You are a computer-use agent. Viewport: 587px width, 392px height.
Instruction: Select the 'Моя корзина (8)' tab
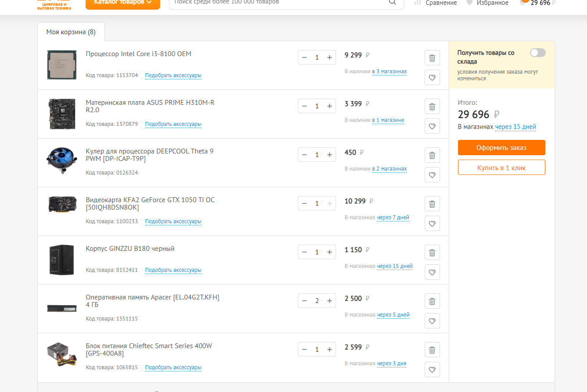coord(71,32)
